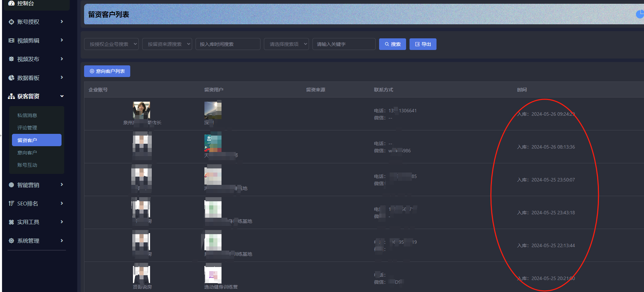Click the SEO排名 ranking icon
This screenshot has width=644, height=292.
click(11, 203)
